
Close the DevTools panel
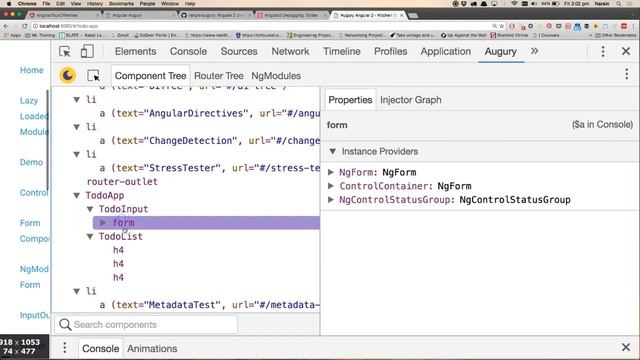(626, 51)
